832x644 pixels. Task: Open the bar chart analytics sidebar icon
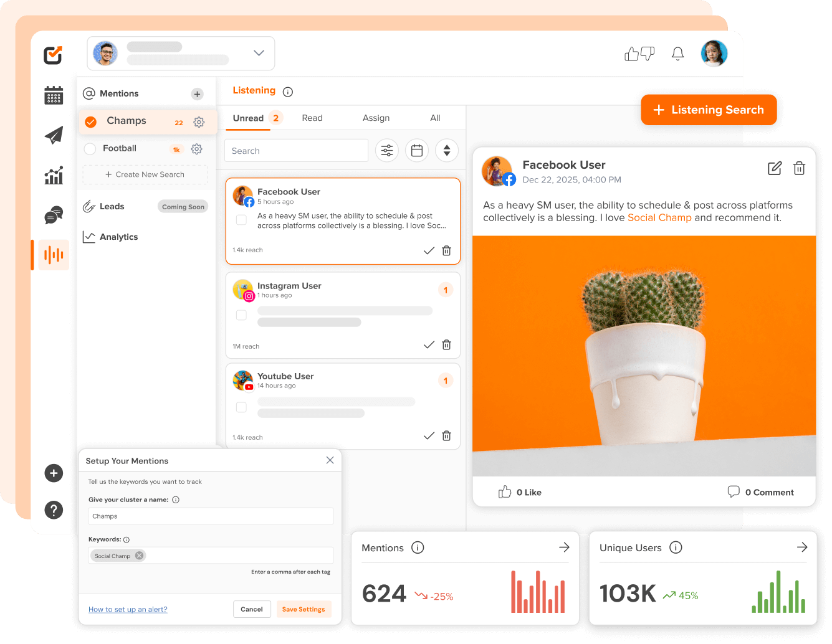pyautogui.click(x=54, y=175)
